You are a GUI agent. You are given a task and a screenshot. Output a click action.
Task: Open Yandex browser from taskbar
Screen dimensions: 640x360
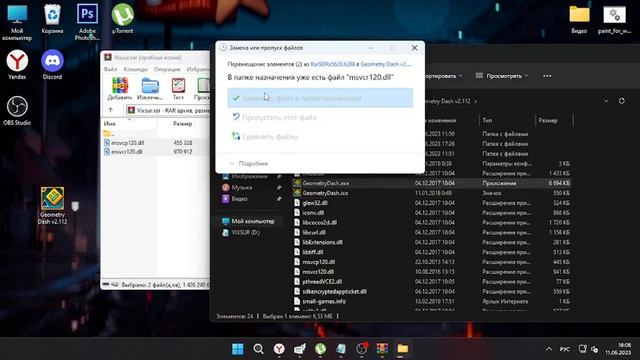(x=279, y=349)
